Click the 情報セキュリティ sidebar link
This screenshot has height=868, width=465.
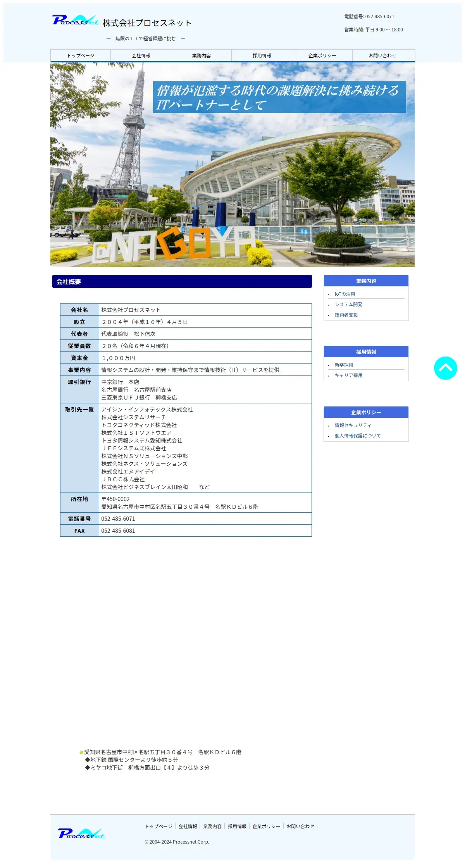pyautogui.click(x=353, y=425)
